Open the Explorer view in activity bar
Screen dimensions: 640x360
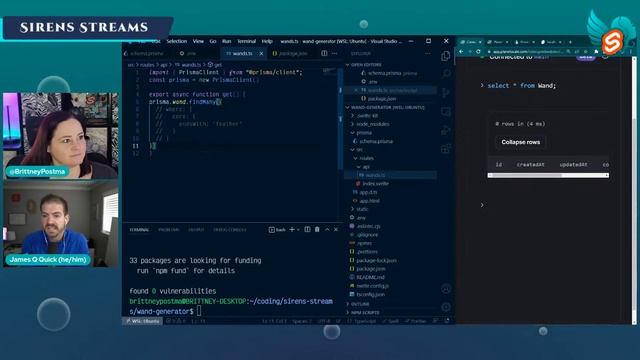(446, 56)
